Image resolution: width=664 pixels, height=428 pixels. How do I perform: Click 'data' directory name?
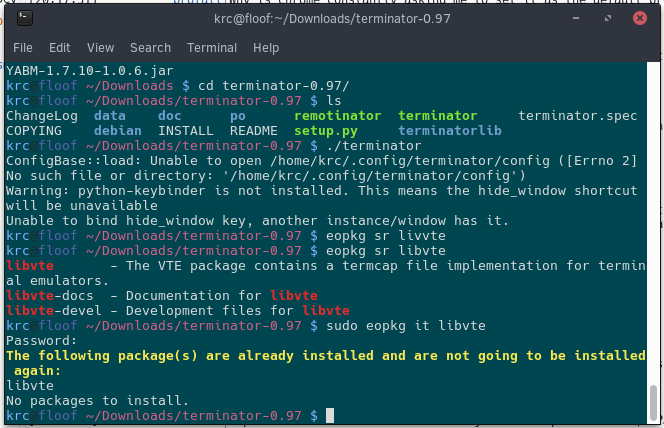coord(110,116)
